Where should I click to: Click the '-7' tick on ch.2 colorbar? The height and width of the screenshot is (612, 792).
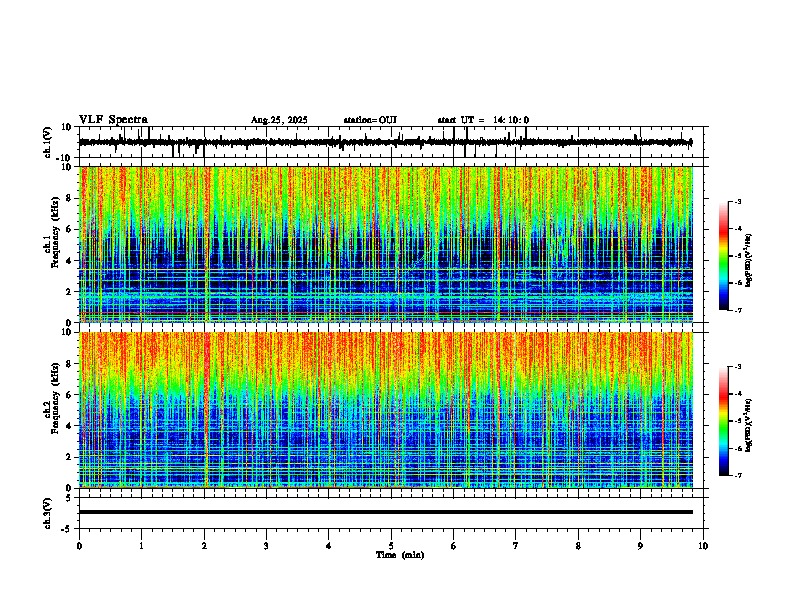pyautogui.click(x=737, y=475)
